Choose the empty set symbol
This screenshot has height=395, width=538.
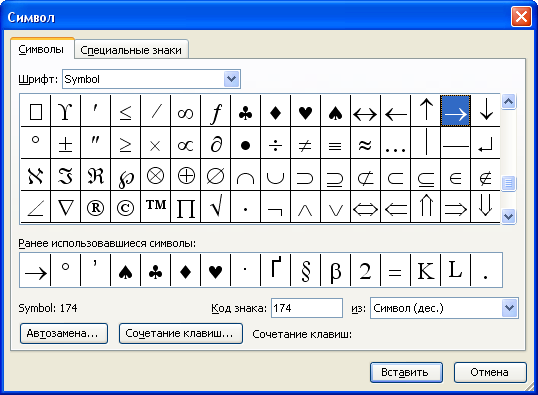(x=215, y=175)
